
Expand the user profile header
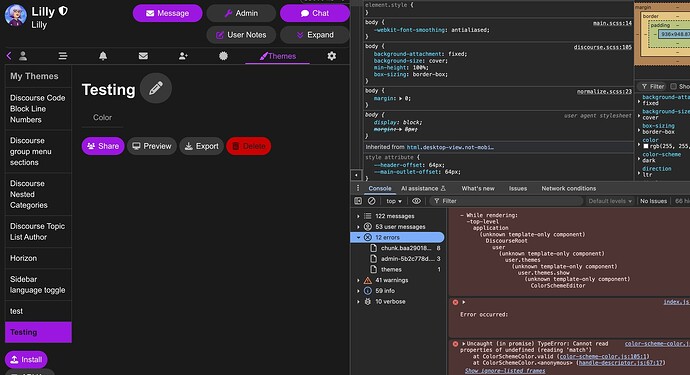[315, 35]
